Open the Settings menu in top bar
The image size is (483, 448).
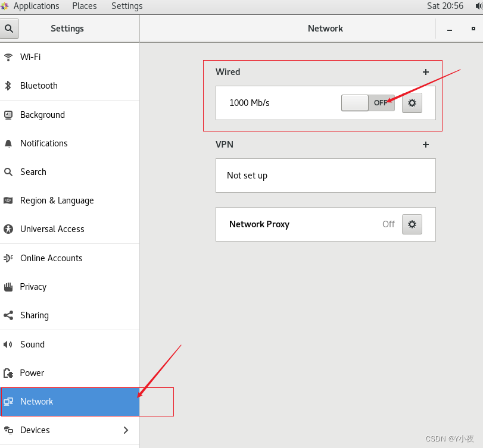[x=126, y=7]
